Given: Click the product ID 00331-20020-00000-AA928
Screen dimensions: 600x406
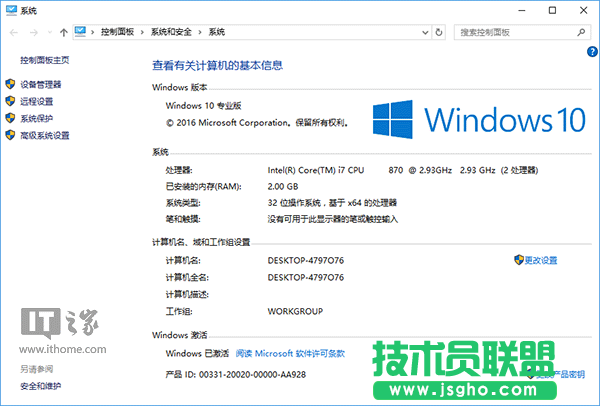Looking at the screenshot, I should [x=252, y=374].
